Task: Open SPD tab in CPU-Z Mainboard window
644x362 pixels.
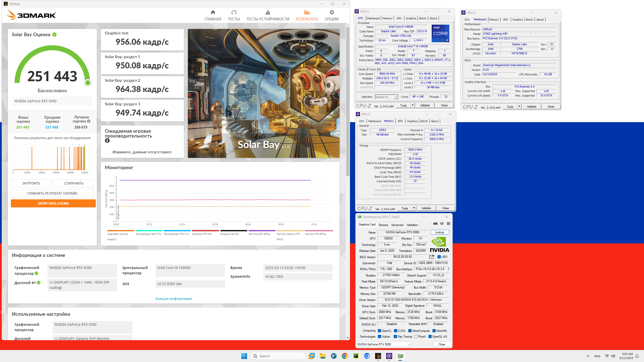Action: pos(505,20)
